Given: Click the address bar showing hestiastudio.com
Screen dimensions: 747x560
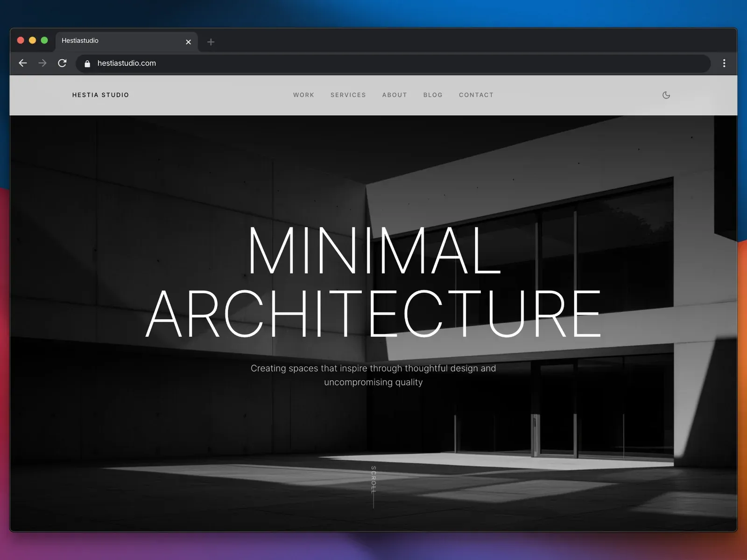Looking at the screenshot, I should point(393,63).
